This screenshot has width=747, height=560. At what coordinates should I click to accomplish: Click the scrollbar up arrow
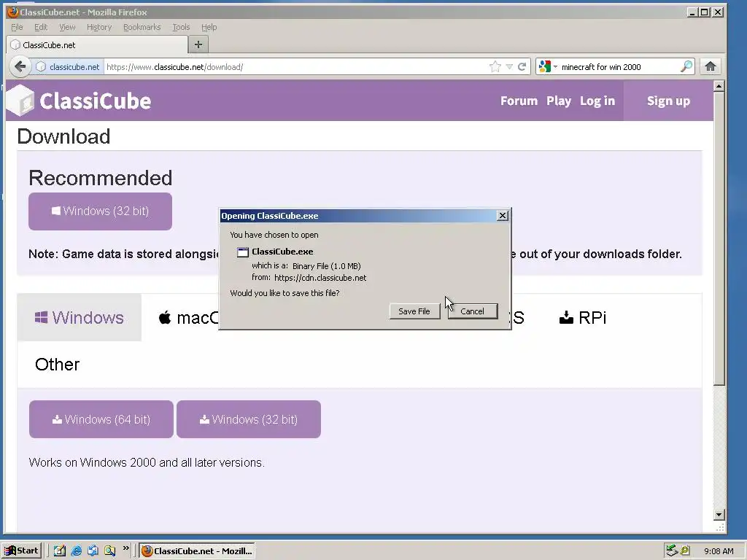719,86
